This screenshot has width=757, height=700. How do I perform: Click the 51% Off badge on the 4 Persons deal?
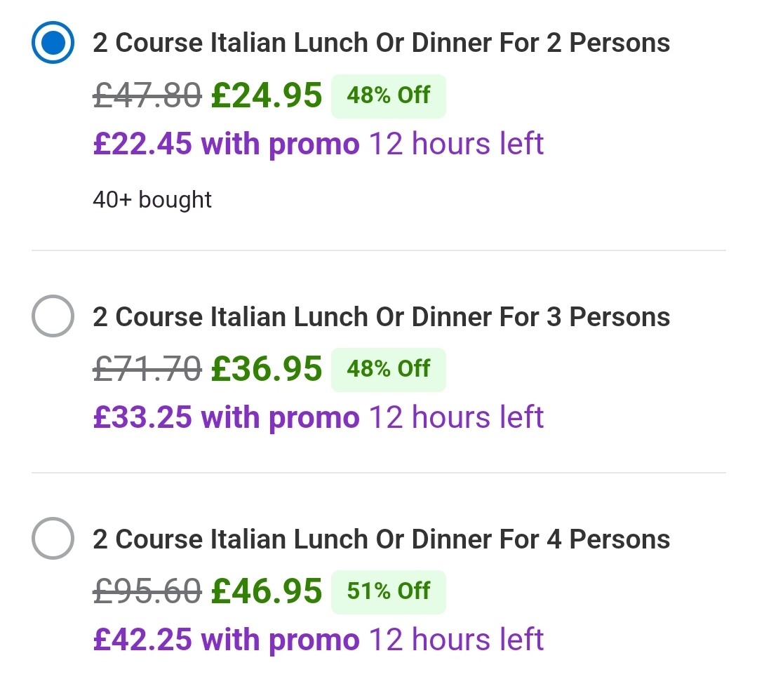pos(389,591)
